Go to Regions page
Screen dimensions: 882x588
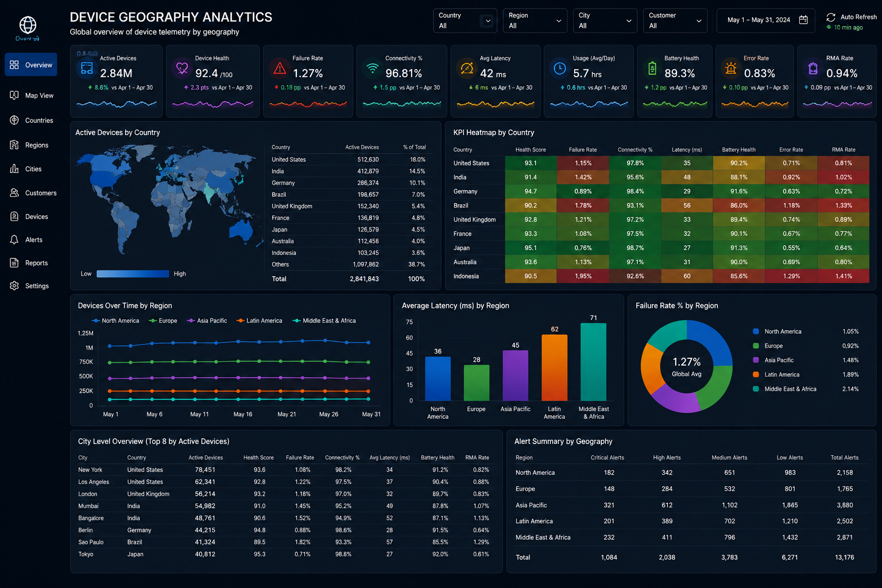[29, 145]
